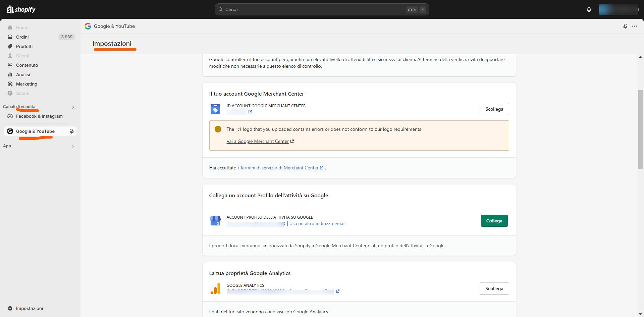The width and height of the screenshot is (644, 317).
Task: Click pin icon in page header
Action: point(625,26)
